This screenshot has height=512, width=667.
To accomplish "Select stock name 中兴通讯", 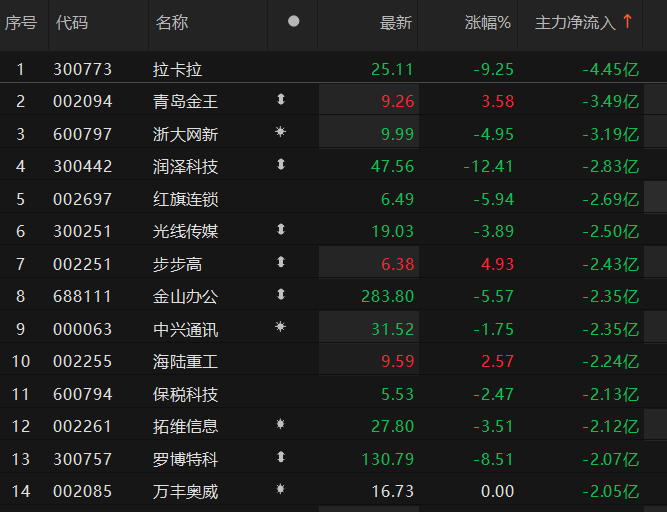I will click(x=185, y=330).
